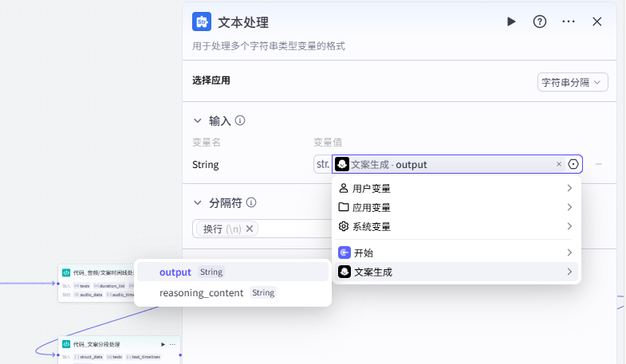The image size is (626, 364).
Task: Open the more options ellipsis menu
Action: pyautogui.click(x=569, y=22)
